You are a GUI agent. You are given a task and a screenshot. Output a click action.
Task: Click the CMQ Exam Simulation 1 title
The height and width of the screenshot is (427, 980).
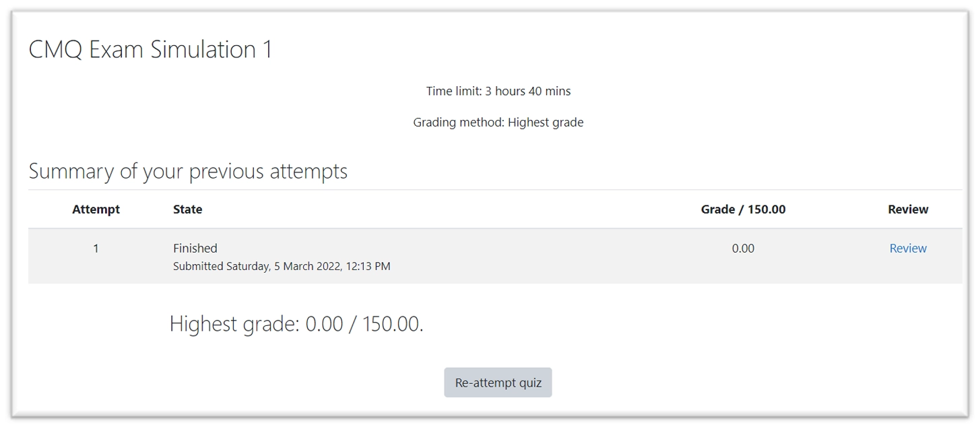pyautogui.click(x=150, y=50)
